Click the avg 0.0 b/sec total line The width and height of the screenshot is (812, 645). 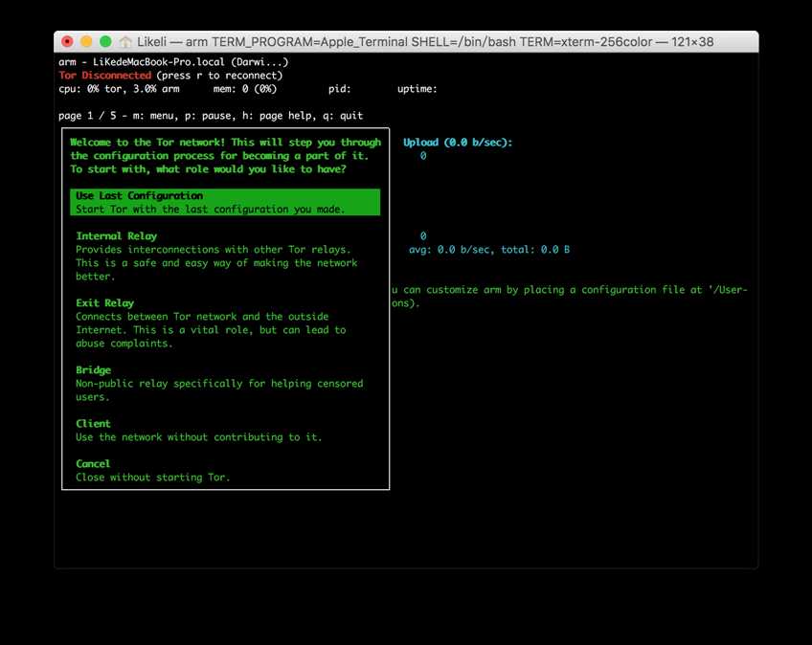coord(489,250)
